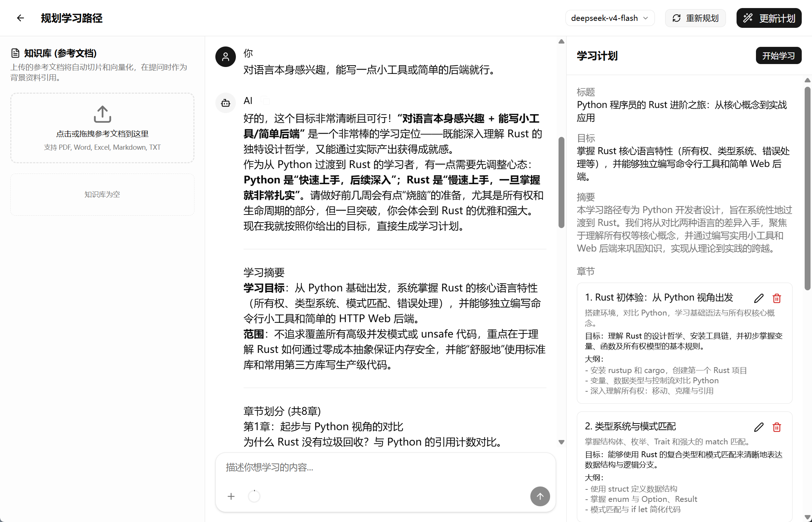Delete chapter 2 类型系统与模式匹配 with trash icon
This screenshot has width=812, height=522.
tap(776, 427)
